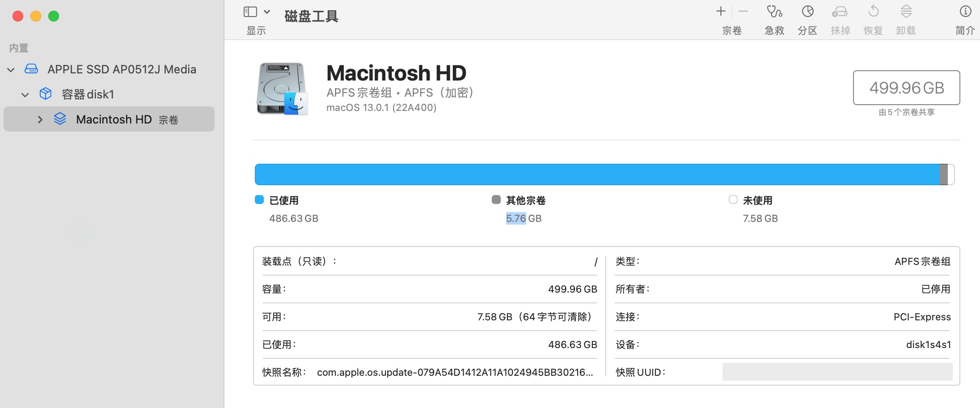The height and width of the screenshot is (408, 980).
Task: Click the Unmount (卸载) eject icon
Action: pyautogui.click(x=906, y=12)
